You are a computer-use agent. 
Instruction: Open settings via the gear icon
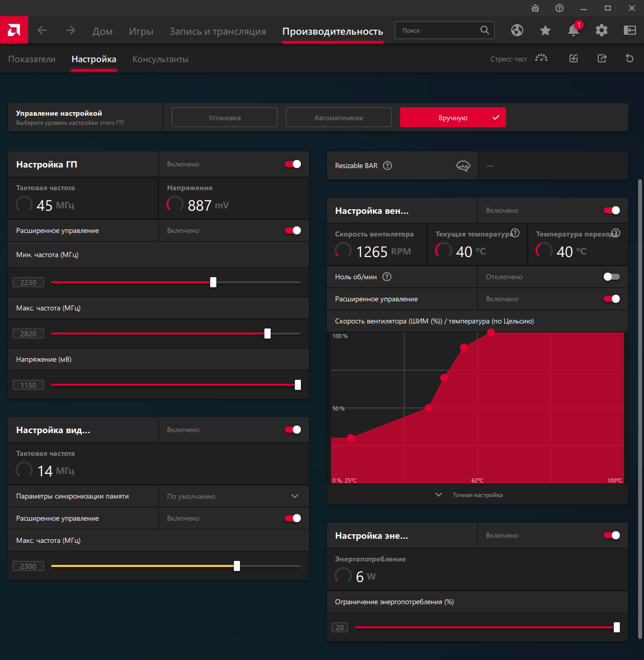601,30
